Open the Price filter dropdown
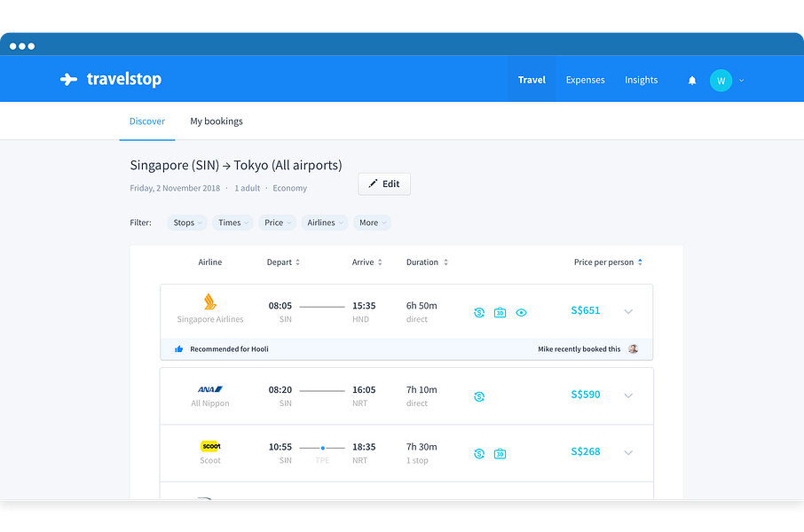This screenshot has width=804, height=532. (x=278, y=223)
